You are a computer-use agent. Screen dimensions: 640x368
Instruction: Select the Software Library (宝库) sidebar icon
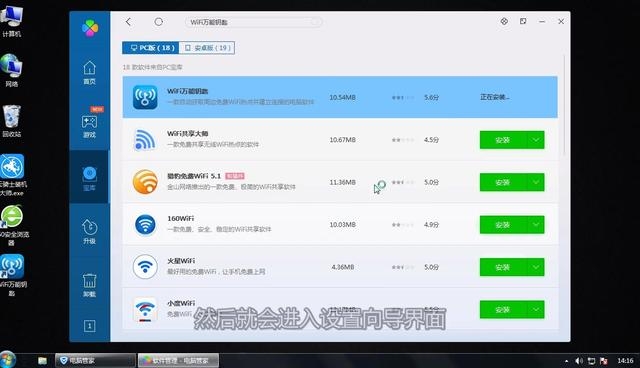[x=89, y=179]
